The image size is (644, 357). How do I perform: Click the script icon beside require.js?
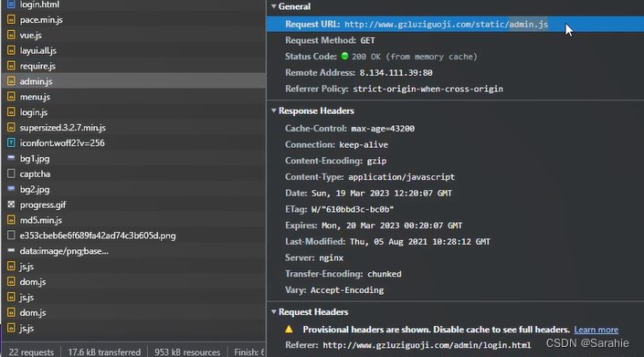tap(11, 66)
